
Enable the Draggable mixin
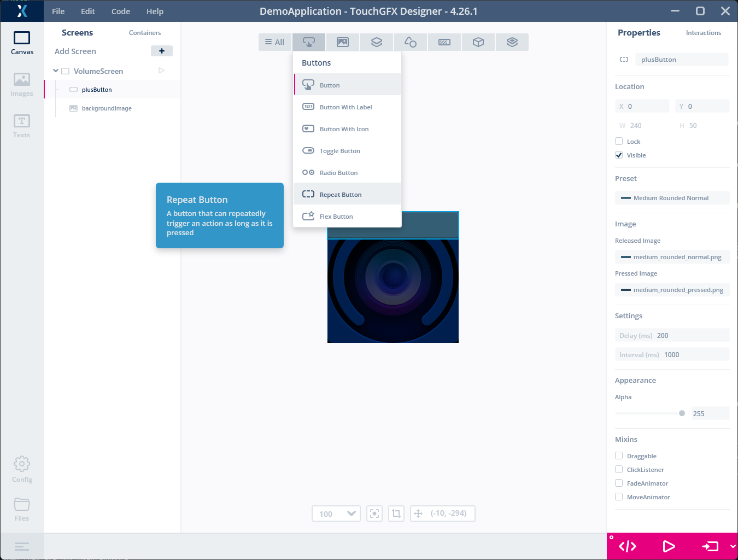pos(619,456)
